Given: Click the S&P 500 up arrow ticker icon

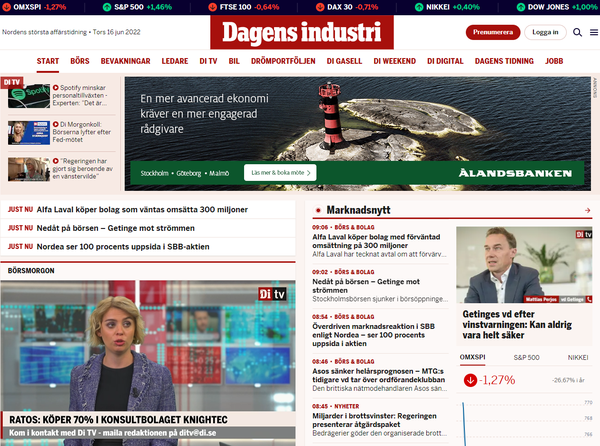Looking at the screenshot, I should pyautogui.click(x=107, y=7).
